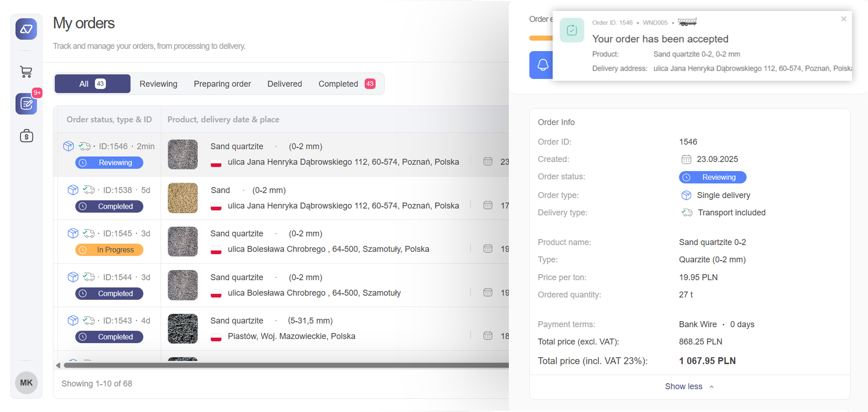This screenshot has height=412, width=868.
Task: Click the In Progress status badge for order 1545
Action: coord(109,250)
